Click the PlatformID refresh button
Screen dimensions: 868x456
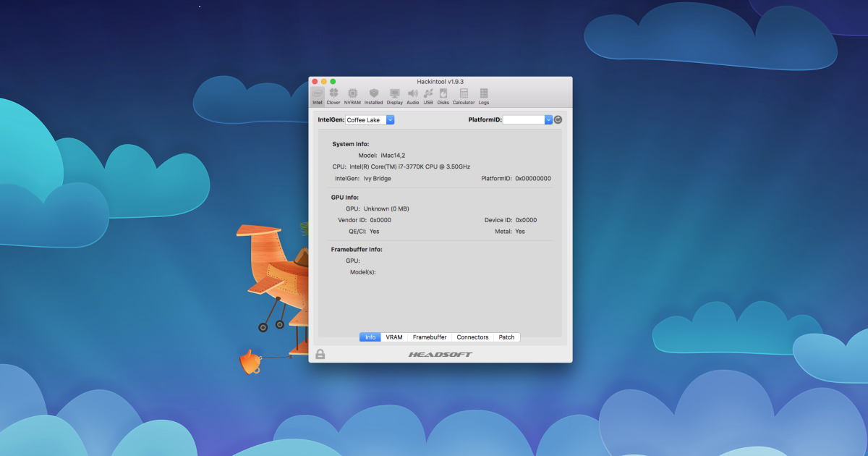tap(557, 119)
